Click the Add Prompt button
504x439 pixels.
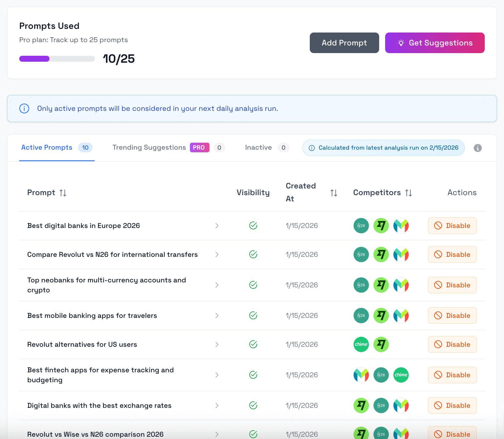(344, 43)
